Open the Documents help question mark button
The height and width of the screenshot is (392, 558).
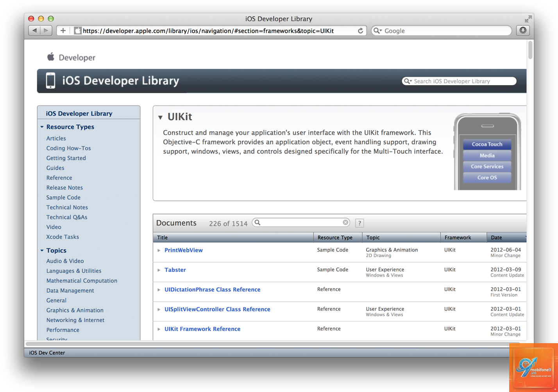pos(359,223)
